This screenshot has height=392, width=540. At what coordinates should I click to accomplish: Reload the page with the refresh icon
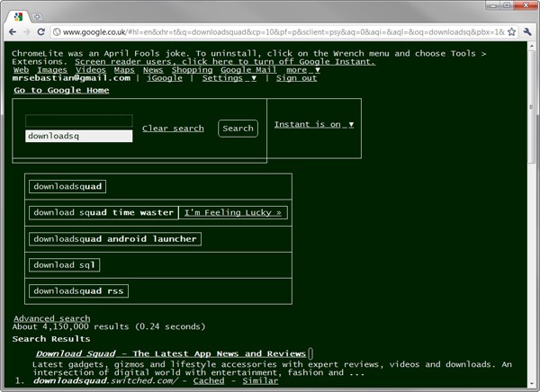pyautogui.click(x=41, y=32)
